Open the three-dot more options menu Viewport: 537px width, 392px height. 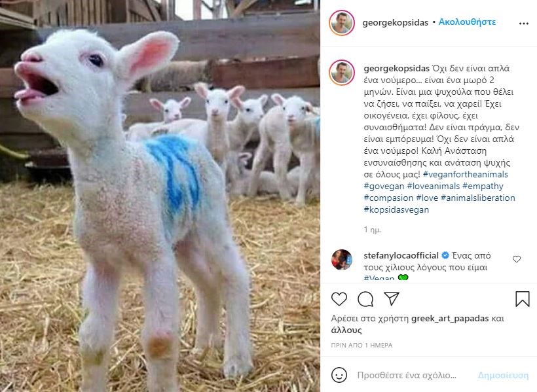524,24
